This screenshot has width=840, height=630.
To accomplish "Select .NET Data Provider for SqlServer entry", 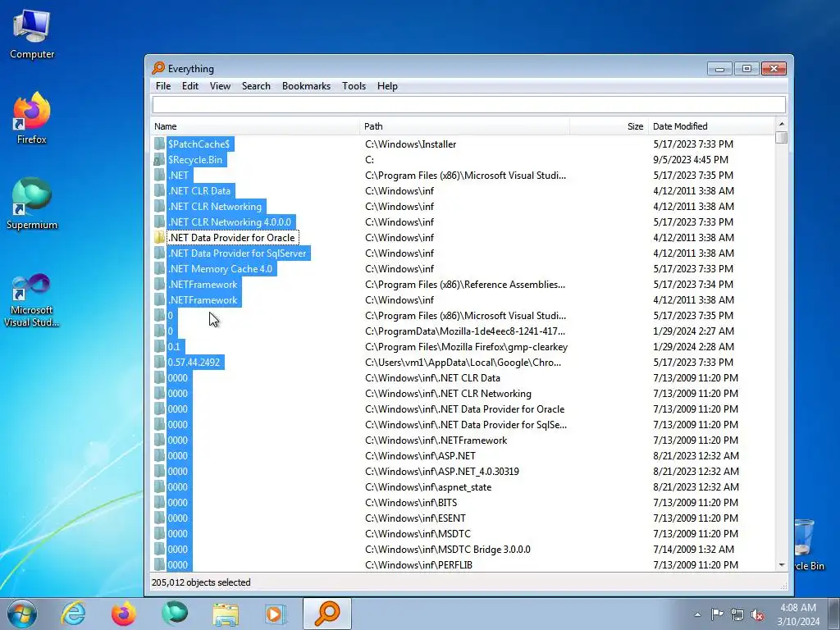I will tap(237, 253).
